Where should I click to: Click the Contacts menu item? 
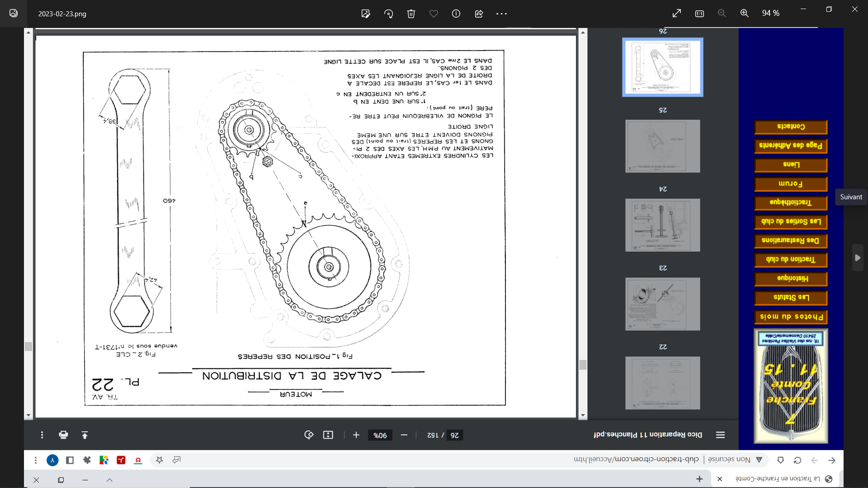791,127
